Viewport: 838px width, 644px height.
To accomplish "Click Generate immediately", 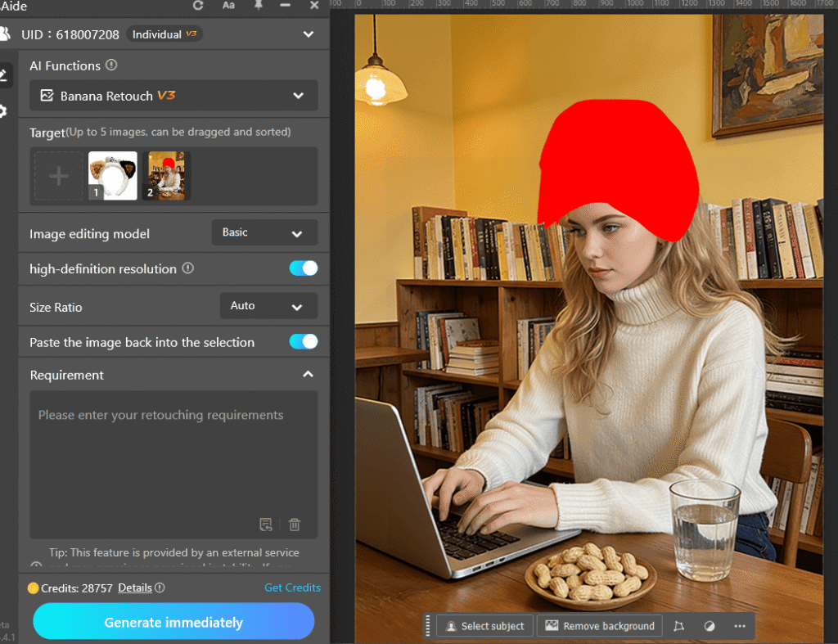I will click(173, 622).
